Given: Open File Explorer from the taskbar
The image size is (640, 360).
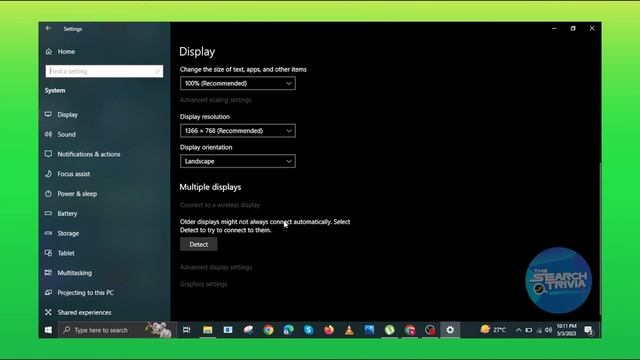Looking at the screenshot, I should (207, 330).
